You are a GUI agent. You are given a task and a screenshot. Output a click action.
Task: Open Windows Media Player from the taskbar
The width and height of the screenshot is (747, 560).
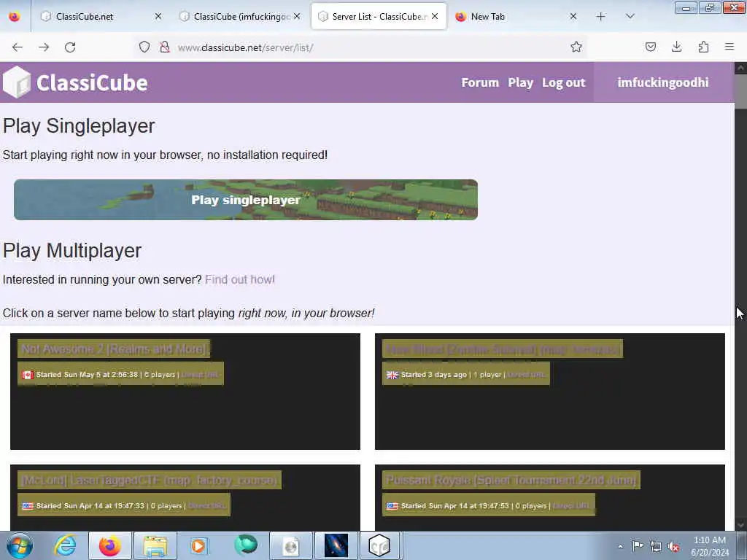click(198, 545)
